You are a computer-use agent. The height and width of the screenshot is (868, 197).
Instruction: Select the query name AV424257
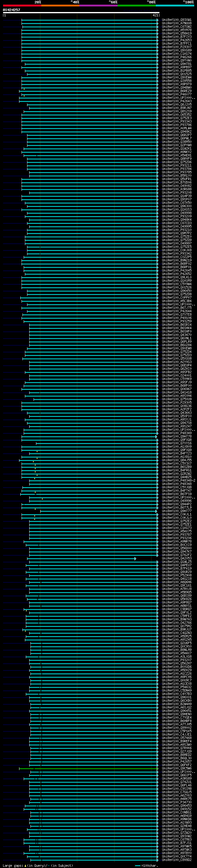tap(11, 10)
